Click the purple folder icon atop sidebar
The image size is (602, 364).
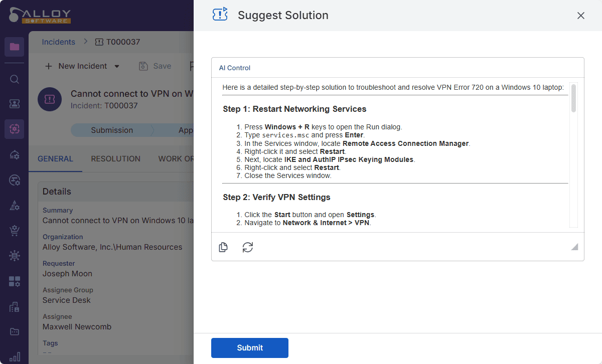pyautogui.click(x=15, y=47)
